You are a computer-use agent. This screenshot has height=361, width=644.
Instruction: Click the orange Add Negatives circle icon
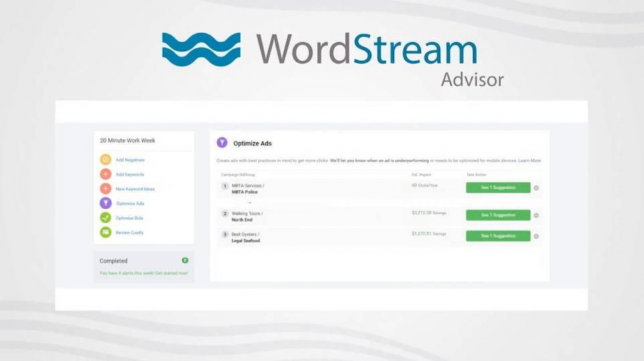pyautogui.click(x=106, y=159)
